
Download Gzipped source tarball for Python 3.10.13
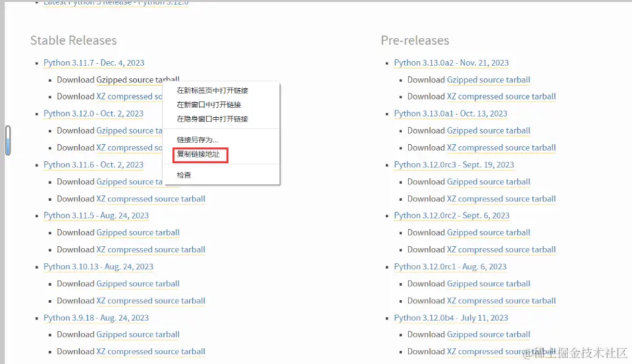pyautogui.click(x=138, y=284)
